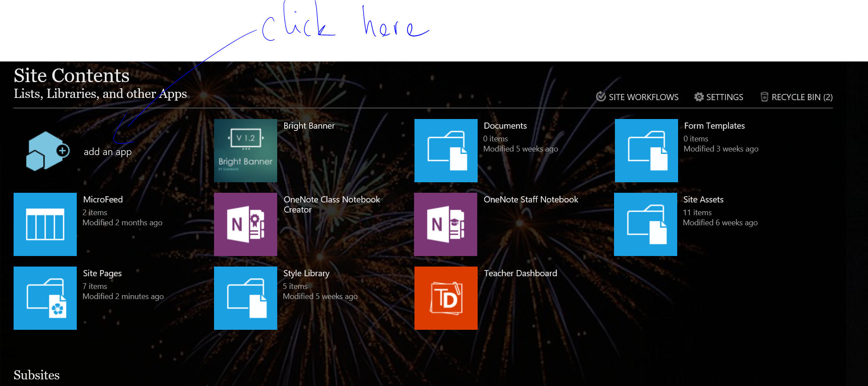The image size is (868, 386).
Task: Select the Teacher Dashboard text link
Action: pos(520,273)
